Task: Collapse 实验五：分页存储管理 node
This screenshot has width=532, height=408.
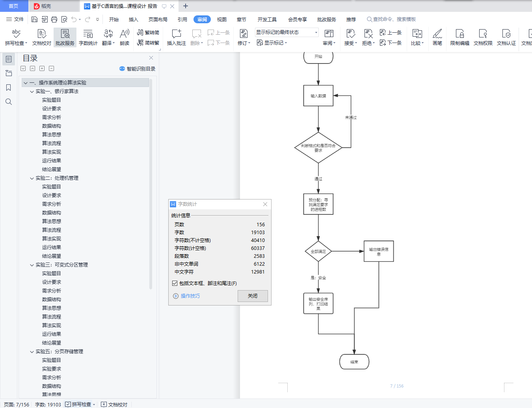Action: (32, 352)
